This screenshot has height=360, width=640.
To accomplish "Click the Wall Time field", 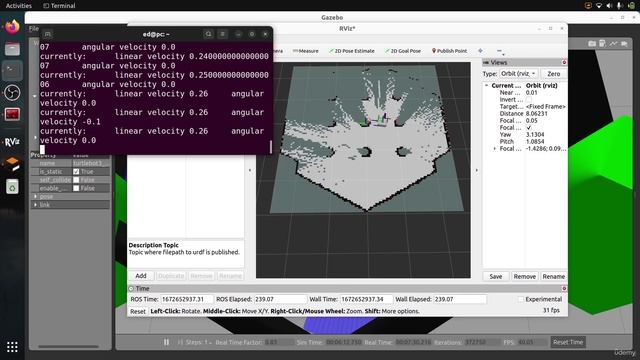I will click(366, 299).
